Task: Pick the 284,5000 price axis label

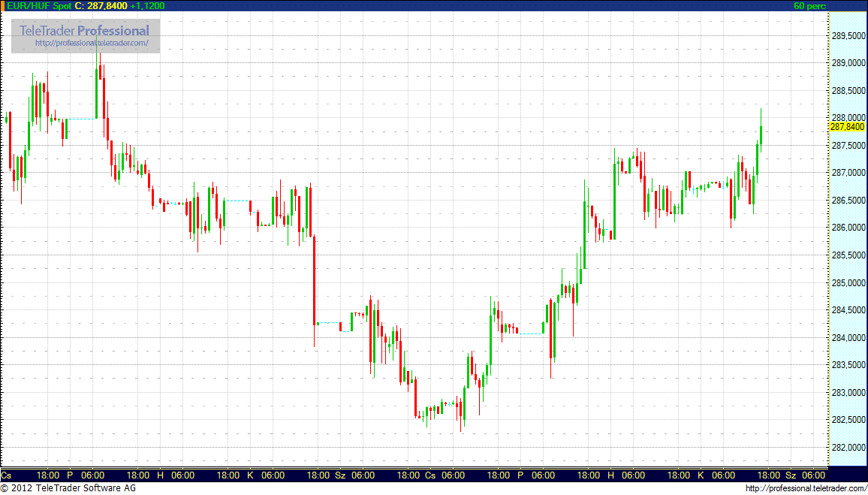Action: 848,310
